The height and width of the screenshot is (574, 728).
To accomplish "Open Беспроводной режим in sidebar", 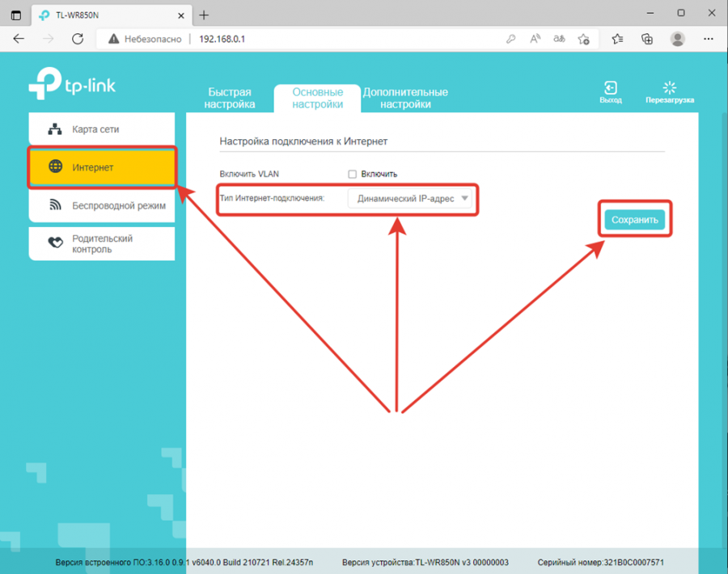I will 101,205.
